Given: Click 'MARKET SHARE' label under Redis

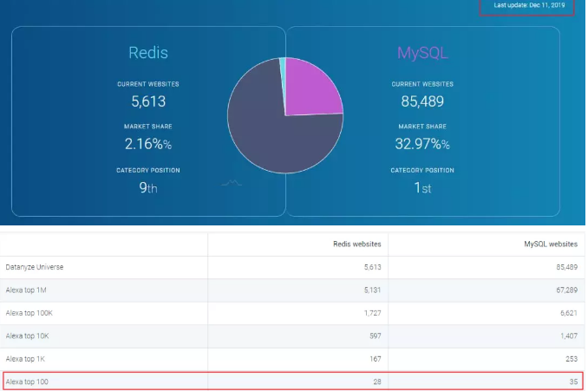Looking at the screenshot, I should point(148,127).
